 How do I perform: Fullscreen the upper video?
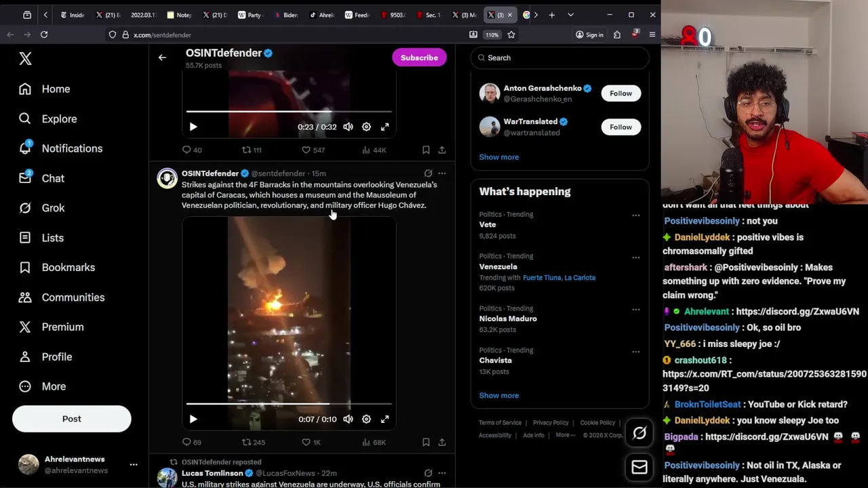tap(384, 127)
